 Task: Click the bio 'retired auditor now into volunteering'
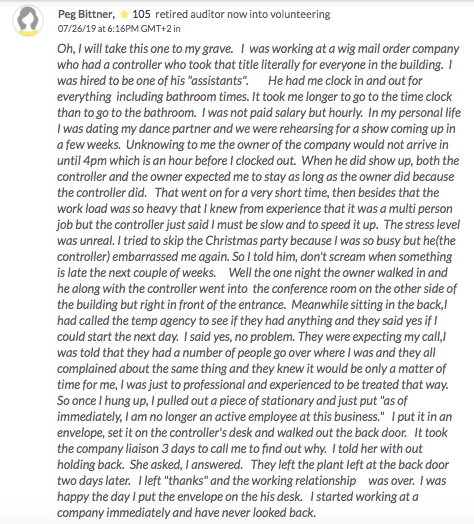(243, 14)
